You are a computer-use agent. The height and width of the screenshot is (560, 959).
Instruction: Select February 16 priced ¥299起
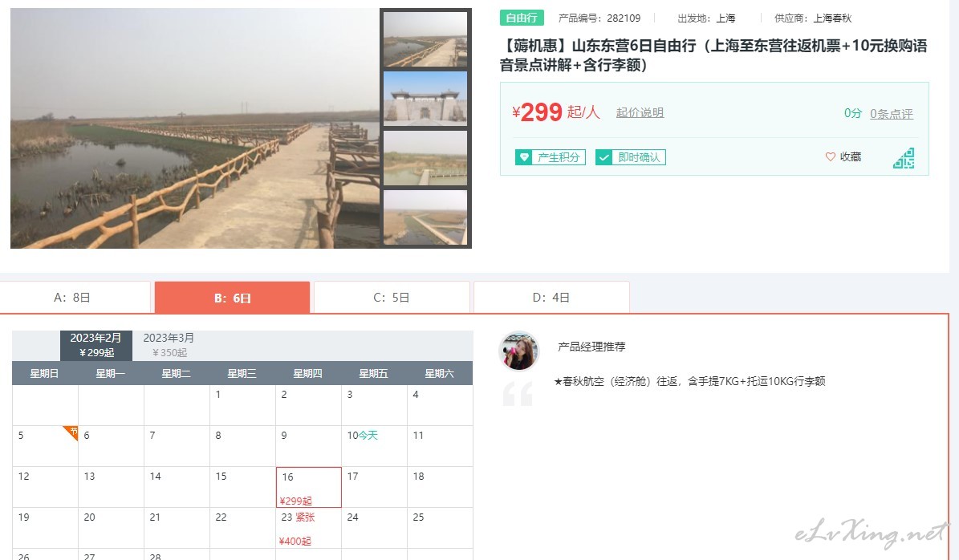(309, 487)
